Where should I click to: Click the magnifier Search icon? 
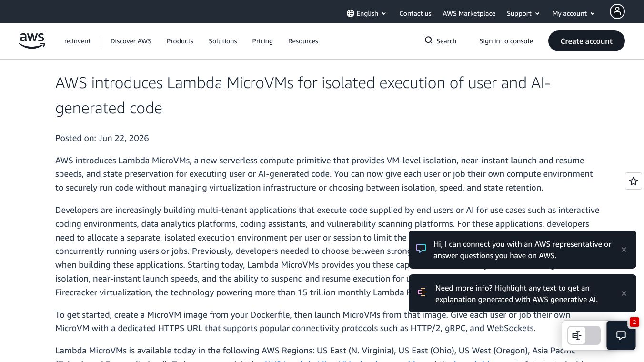tap(429, 40)
